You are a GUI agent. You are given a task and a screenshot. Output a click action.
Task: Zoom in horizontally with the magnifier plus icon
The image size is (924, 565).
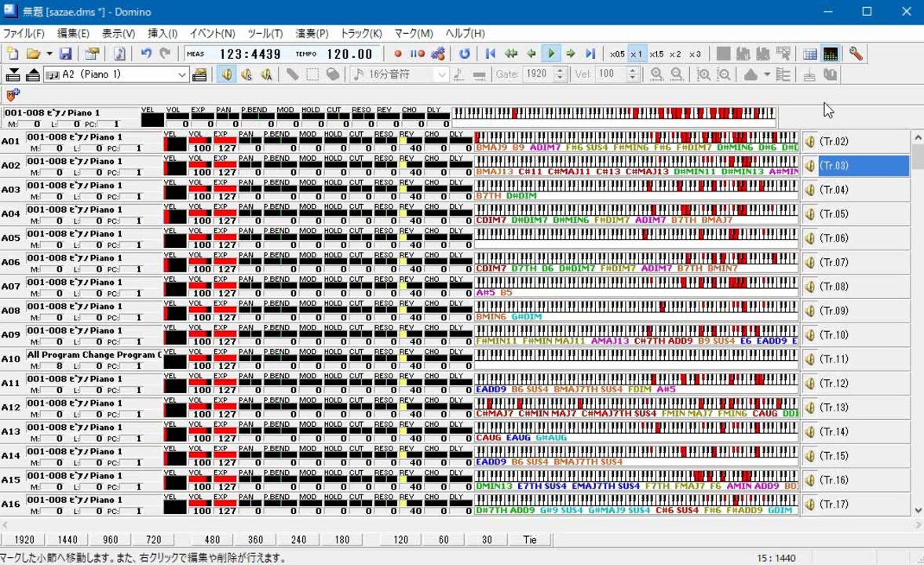pyautogui.click(x=656, y=75)
